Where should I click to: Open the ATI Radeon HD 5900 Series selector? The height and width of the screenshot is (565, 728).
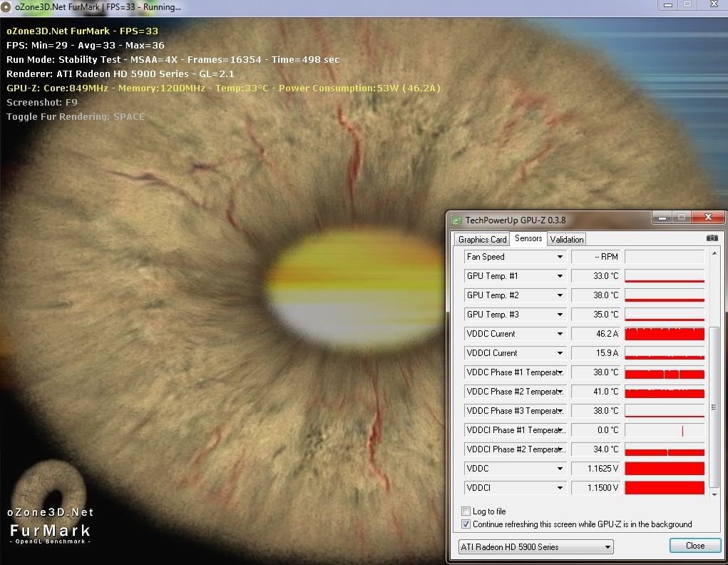pyautogui.click(x=535, y=547)
